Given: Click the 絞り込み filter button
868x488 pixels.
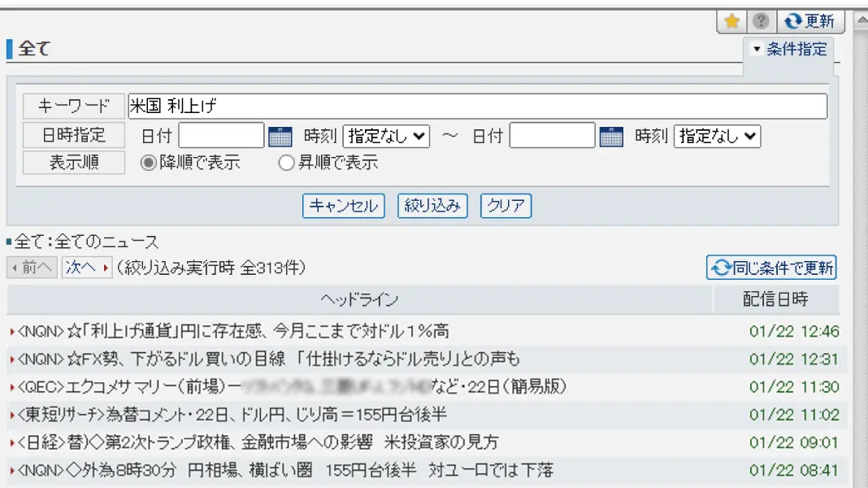Looking at the screenshot, I should (432, 206).
